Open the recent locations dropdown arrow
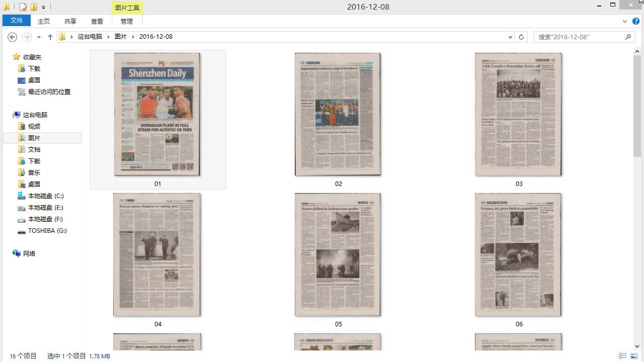The height and width of the screenshot is (362, 644). coord(39,37)
